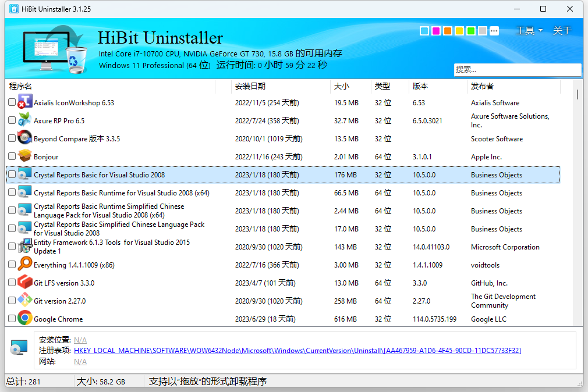Click the 大小: 58.2 GB status entry
Image resolution: width=588 pixels, height=392 pixels.
[101, 382]
